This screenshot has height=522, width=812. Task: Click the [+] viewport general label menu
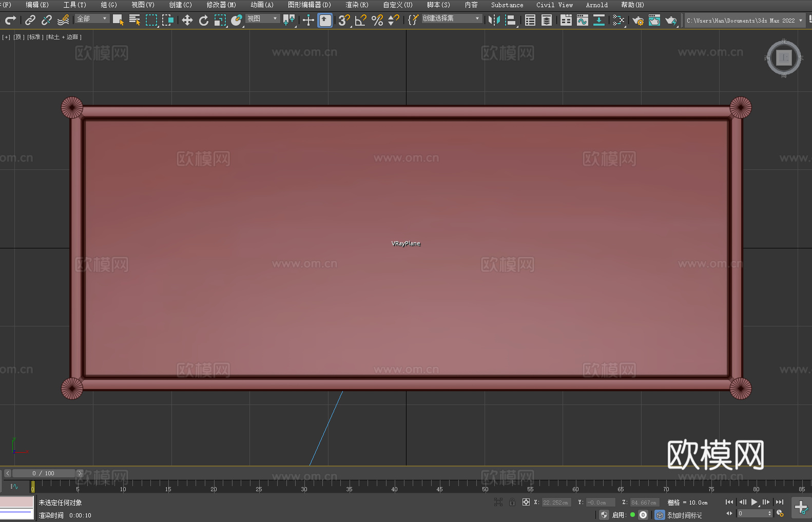6,37
